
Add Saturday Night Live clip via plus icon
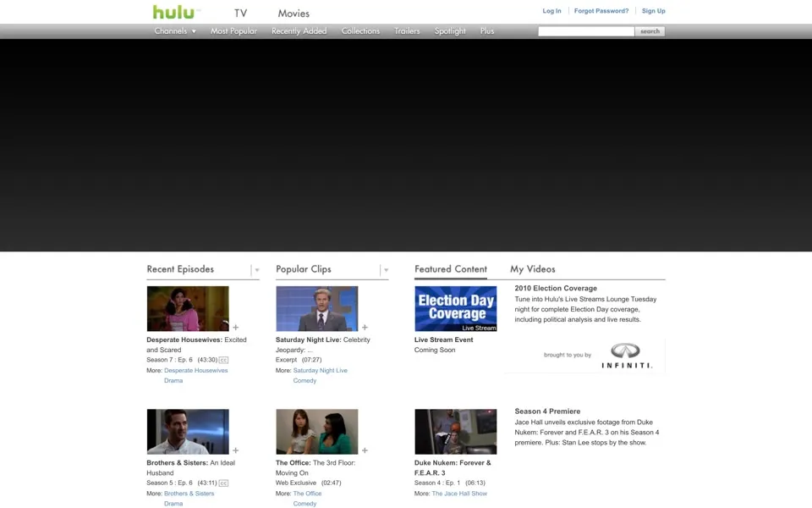point(365,328)
